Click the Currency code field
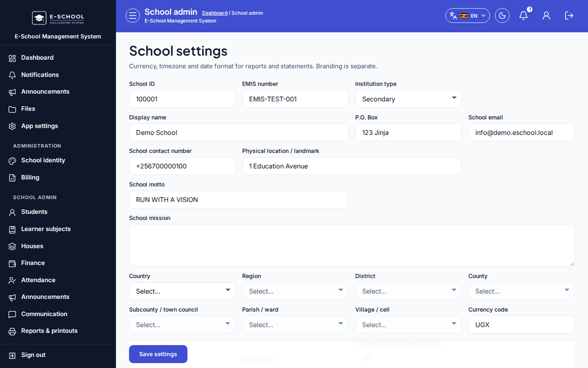Screen dimensions: 588x368 [x=521, y=325]
